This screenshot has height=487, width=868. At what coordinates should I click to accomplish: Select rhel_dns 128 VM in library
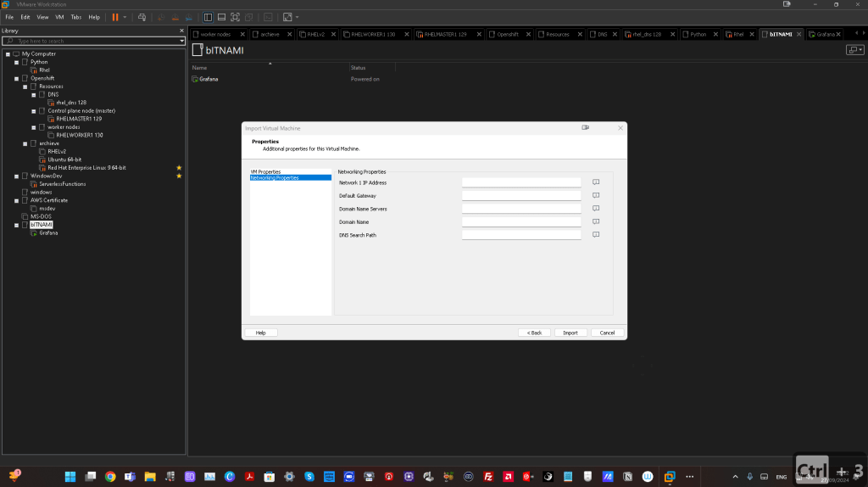pyautogui.click(x=71, y=103)
